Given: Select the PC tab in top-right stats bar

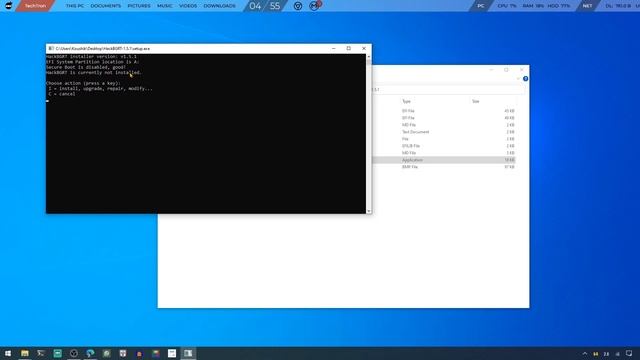Looking at the screenshot, I should click(x=480, y=6).
